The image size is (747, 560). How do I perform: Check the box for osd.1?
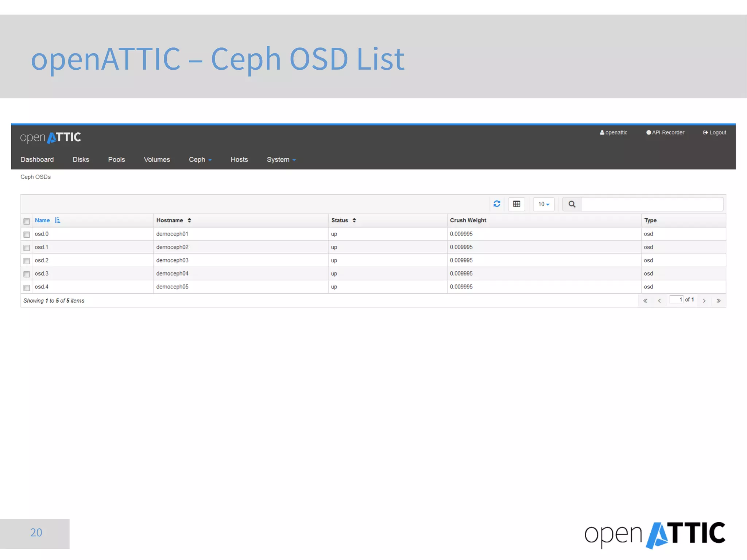coord(26,248)
